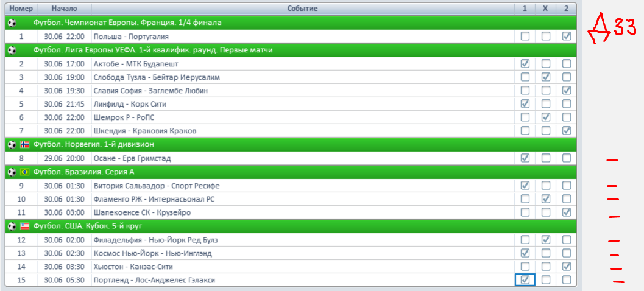Click the 2 outcome column header
Viewport: 644px width, 291px height.
567,9
